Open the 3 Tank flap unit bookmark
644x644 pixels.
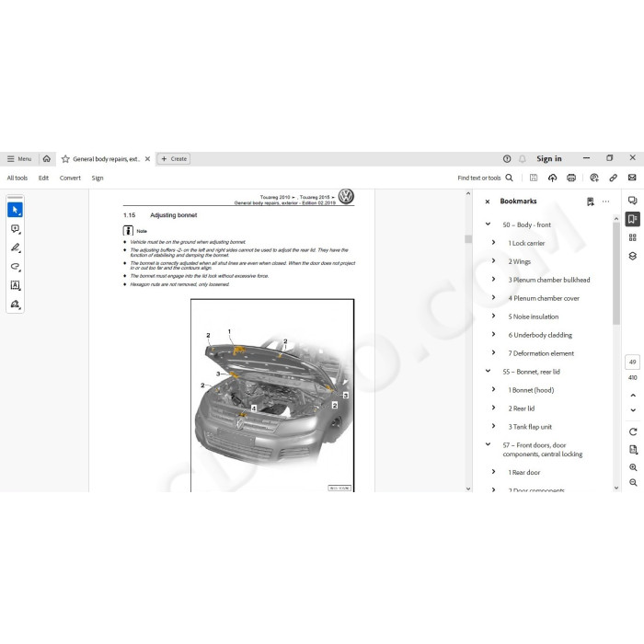[x=530, y=427]
